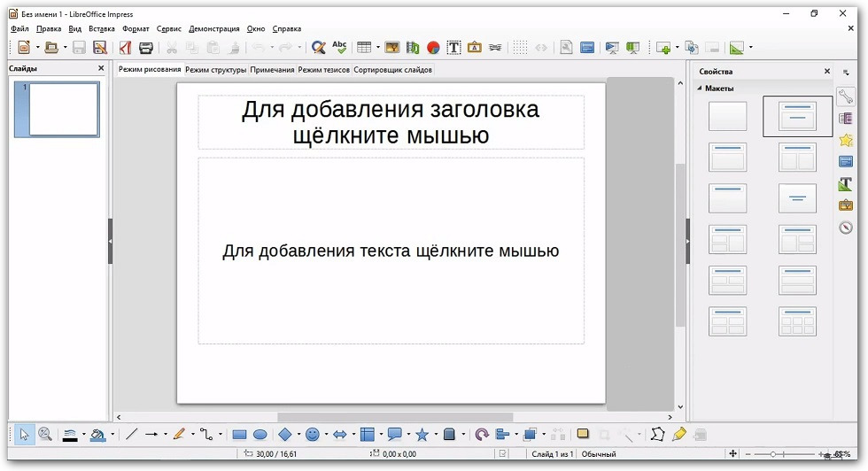Select slide 1 thumbnail in the Слайды panel
Viewport: 868px width, 471px height.
[x=63, y=109]
